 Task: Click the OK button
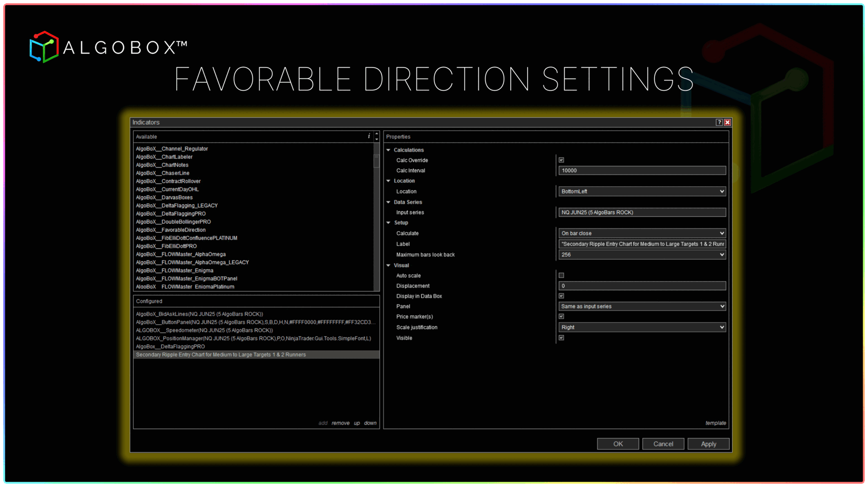pos(618,444)
